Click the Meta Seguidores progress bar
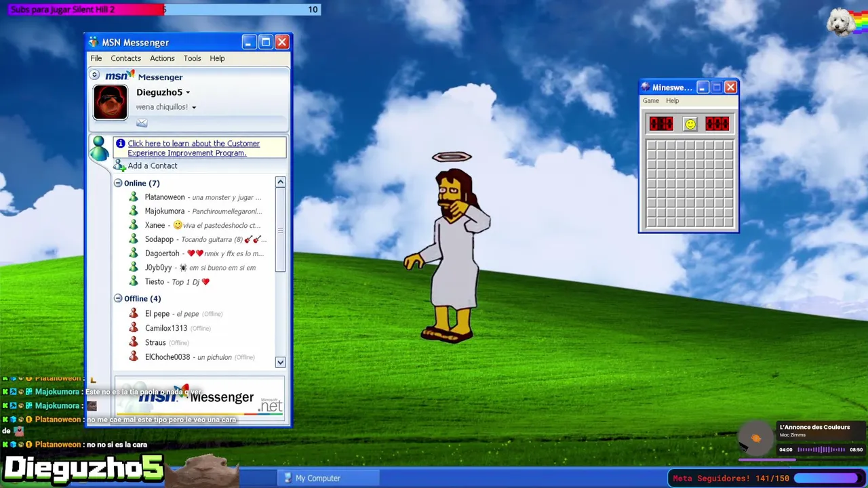 (x=825, y=479)
